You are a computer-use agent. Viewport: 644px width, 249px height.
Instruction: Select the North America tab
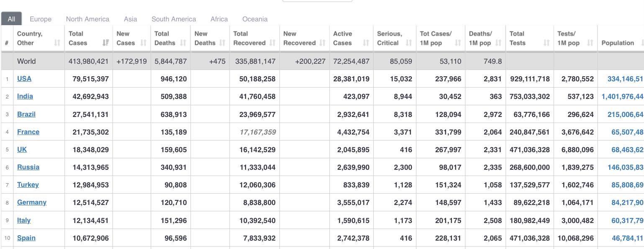(x=87, y=19)
